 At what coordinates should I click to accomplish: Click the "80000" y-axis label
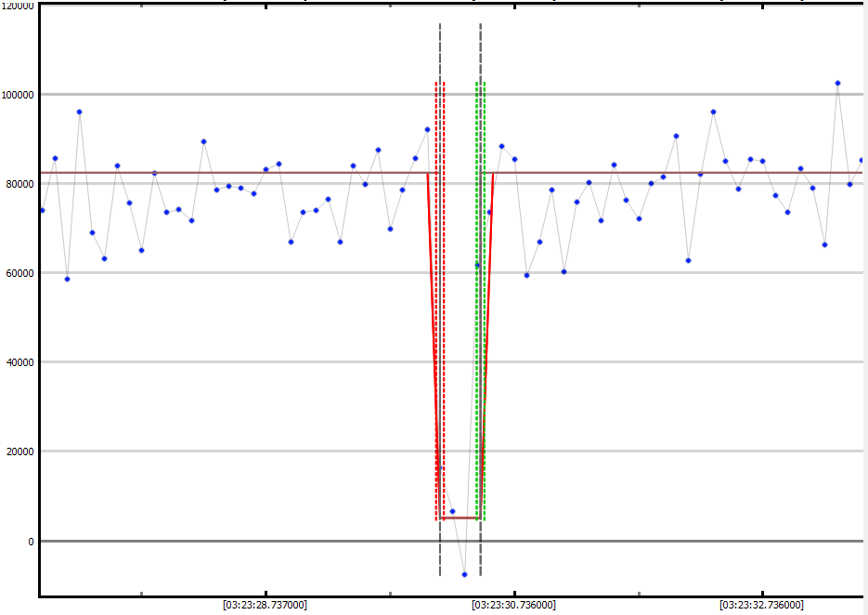20,184
